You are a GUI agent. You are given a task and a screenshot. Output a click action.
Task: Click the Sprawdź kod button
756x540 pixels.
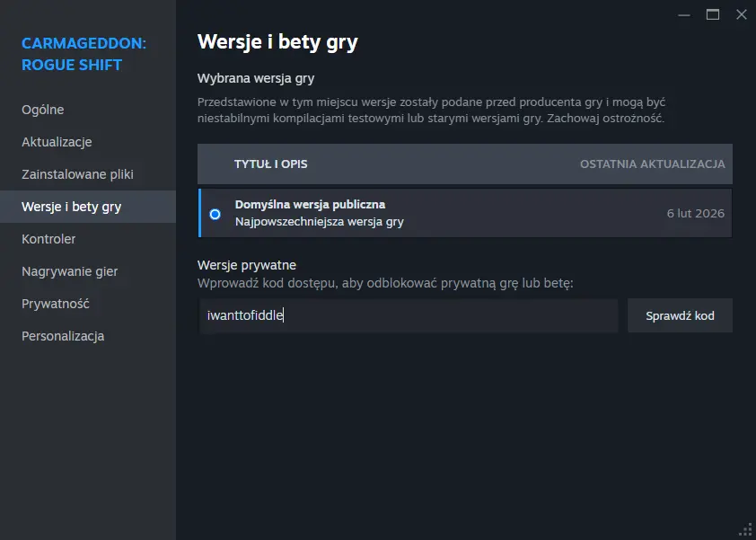pos(680,316)
